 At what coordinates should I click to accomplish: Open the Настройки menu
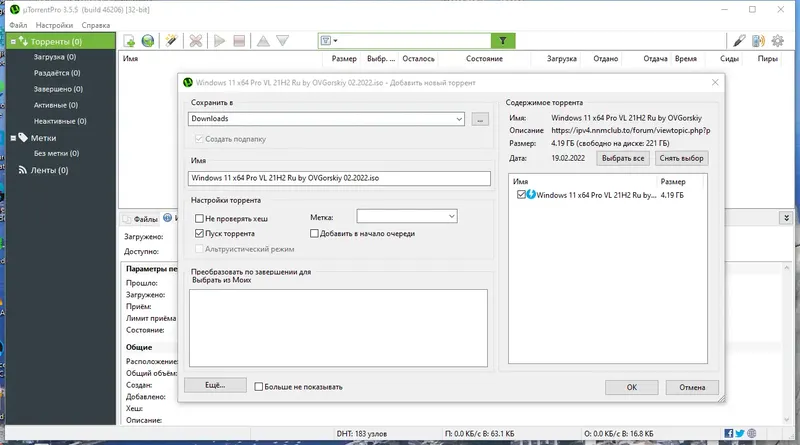(54, 25)
